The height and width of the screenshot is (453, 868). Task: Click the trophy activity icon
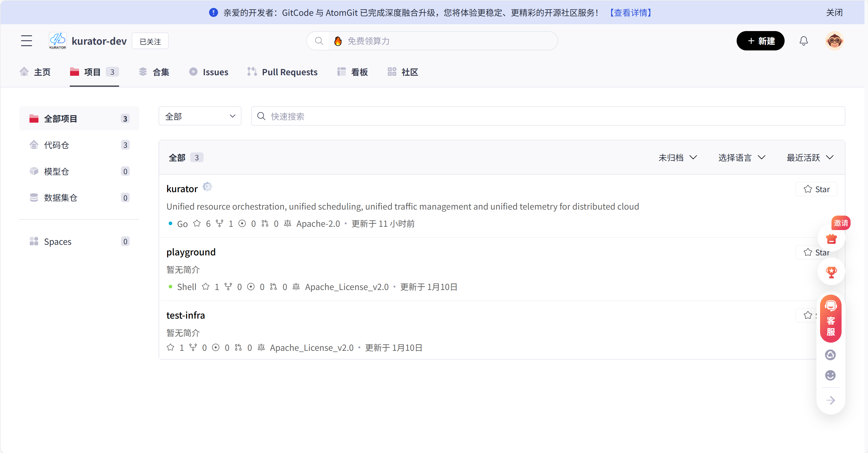point(831,272)
